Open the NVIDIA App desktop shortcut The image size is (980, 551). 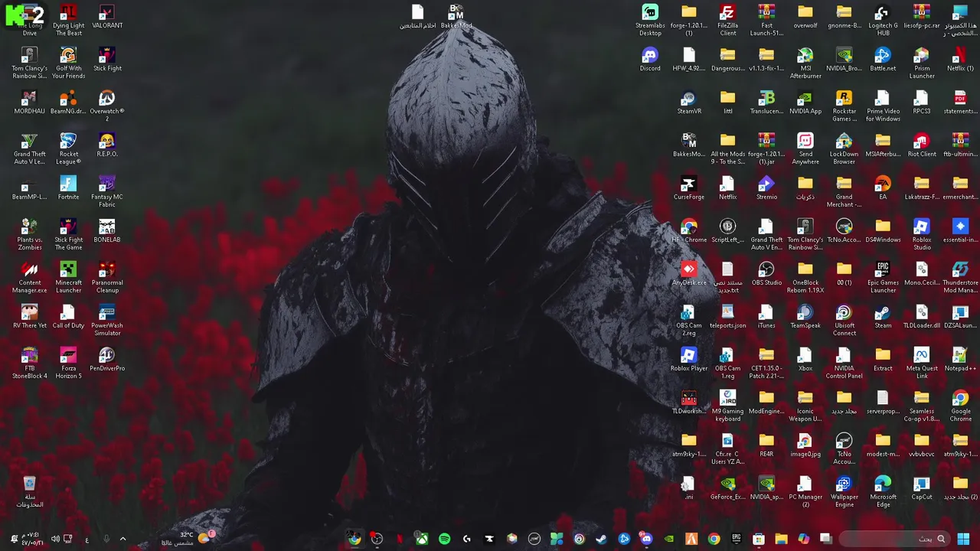point(805,103)
